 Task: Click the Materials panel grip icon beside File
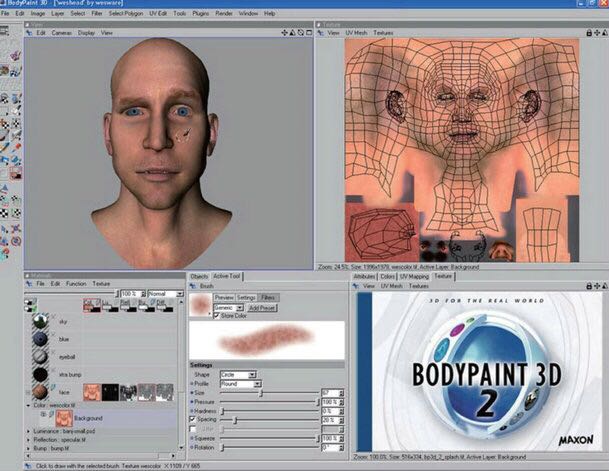pos(29,284)
